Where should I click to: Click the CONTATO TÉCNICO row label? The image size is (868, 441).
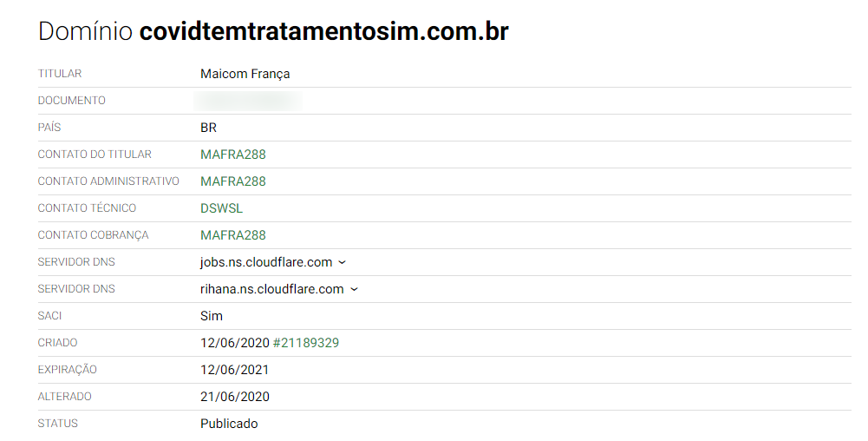pyautogui.click(x=87, y=208)
